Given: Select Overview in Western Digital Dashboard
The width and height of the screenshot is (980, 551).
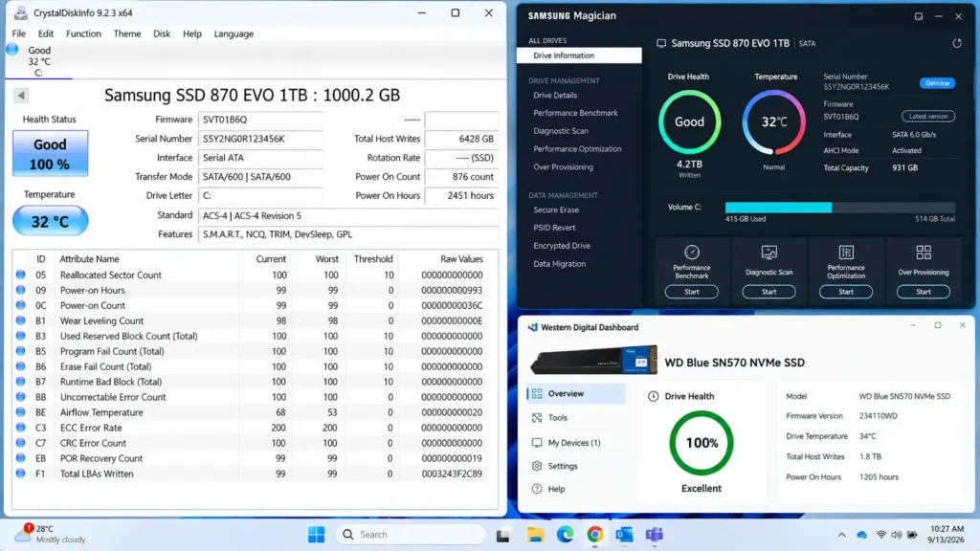Looking at the screenshot, I should (x=575, y=393).
